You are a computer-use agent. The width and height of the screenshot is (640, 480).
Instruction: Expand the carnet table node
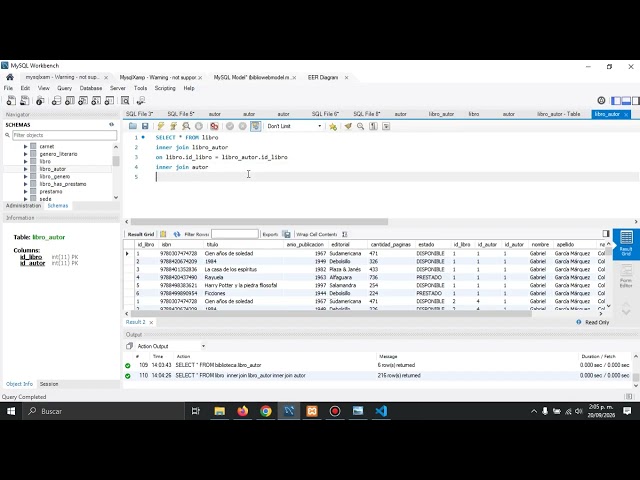click(x=25, y=146)
